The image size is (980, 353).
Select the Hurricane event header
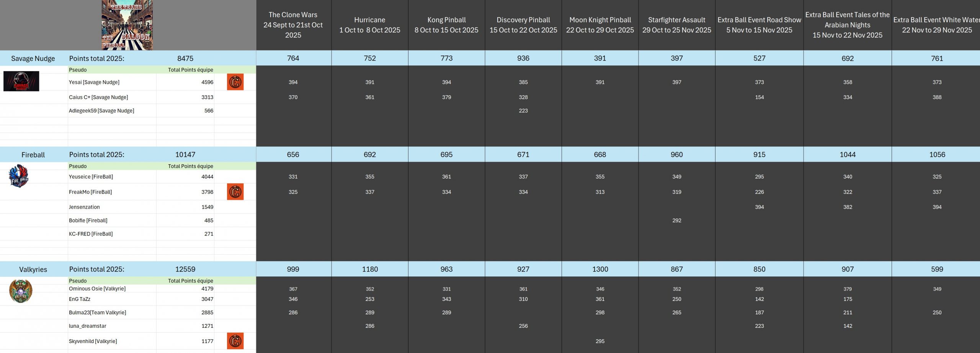tap(369, 25)
